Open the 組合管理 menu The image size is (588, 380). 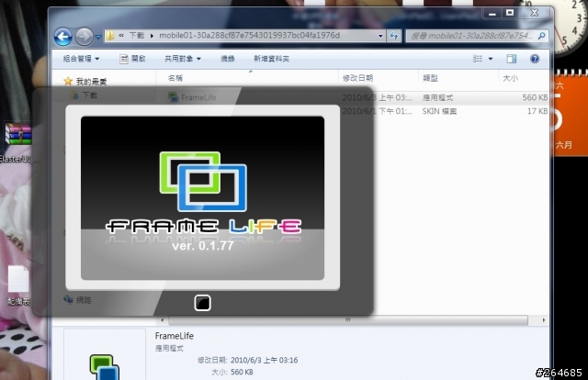[x=81, y=59]
